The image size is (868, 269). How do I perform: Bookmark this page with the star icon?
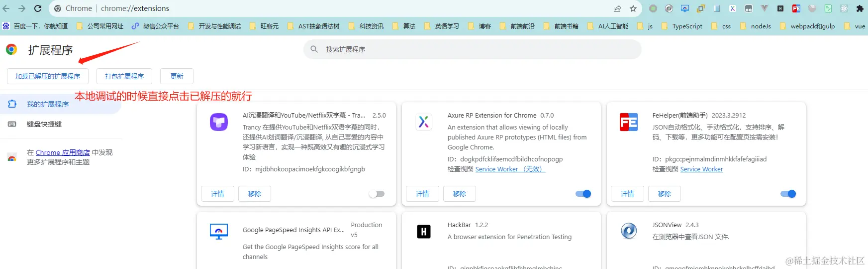633,8
